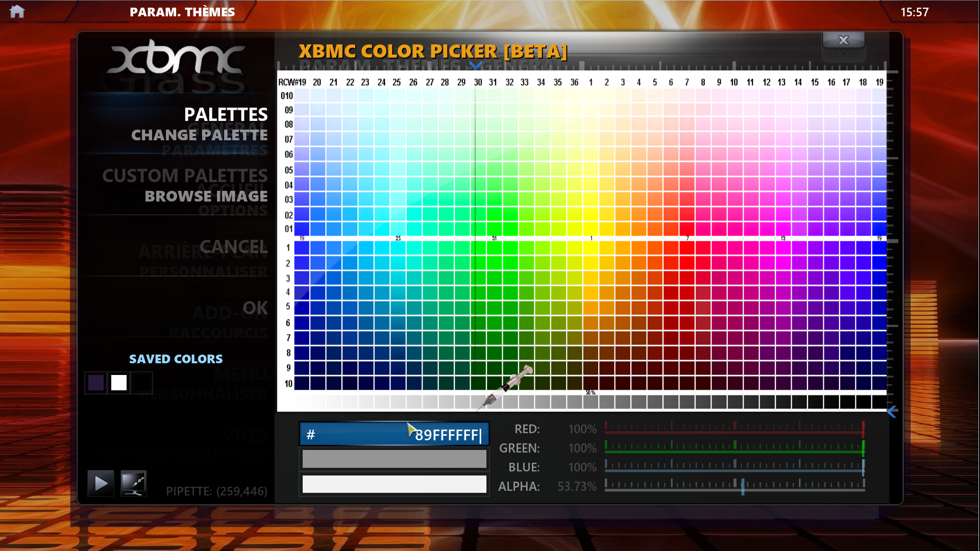Select row label 10 in dark section
Image resolution: width=980 pixels, height=551 pixels.
tap(288, 384)
